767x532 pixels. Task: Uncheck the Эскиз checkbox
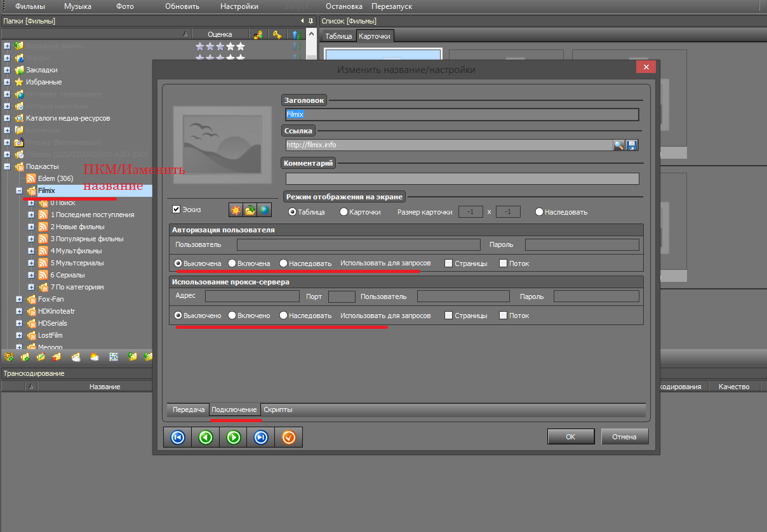click(177, 209)
